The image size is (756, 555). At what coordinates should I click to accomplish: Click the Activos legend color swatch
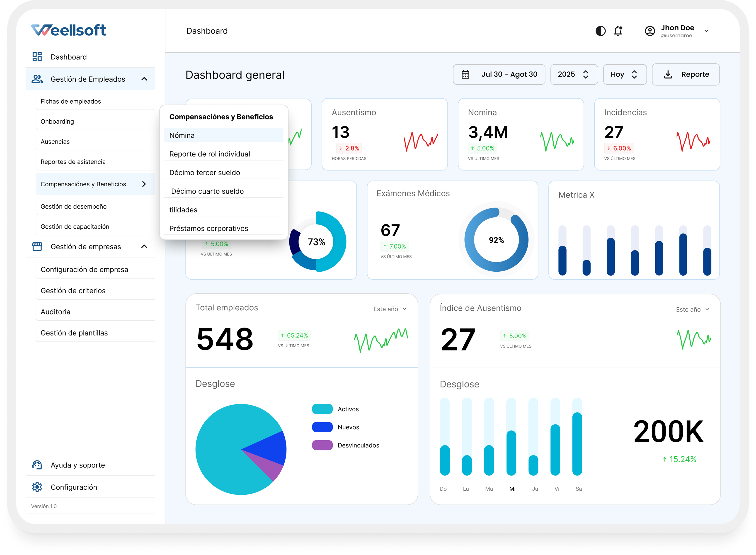[x=322, y=409]
